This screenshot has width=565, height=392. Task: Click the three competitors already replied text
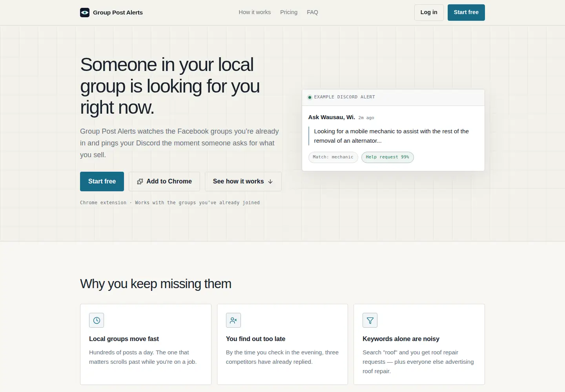[282, 357]
